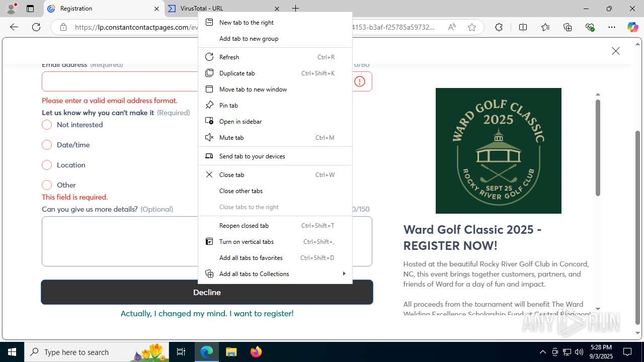Viewport: 644px width, 362px height.
Task: Click the email error exclamation icon
Action: (360, 81)
